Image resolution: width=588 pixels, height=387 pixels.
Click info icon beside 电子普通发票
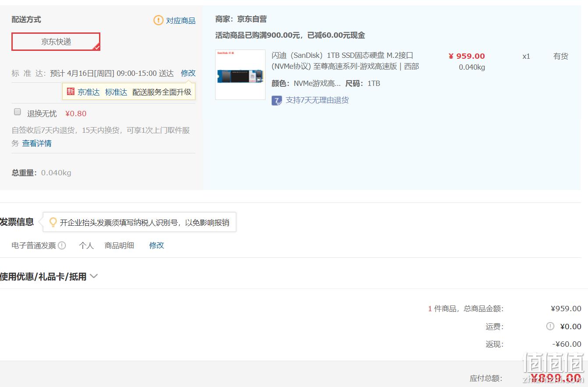[62, 245]
